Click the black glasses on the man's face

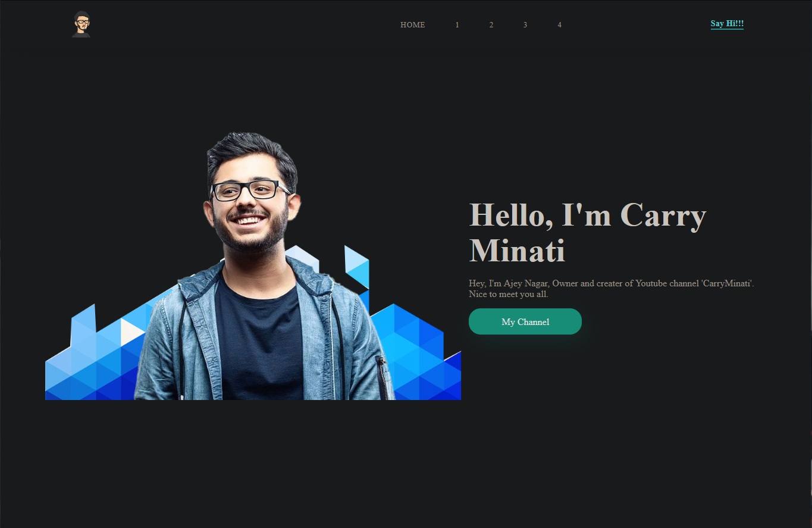[x=249, y=190]
